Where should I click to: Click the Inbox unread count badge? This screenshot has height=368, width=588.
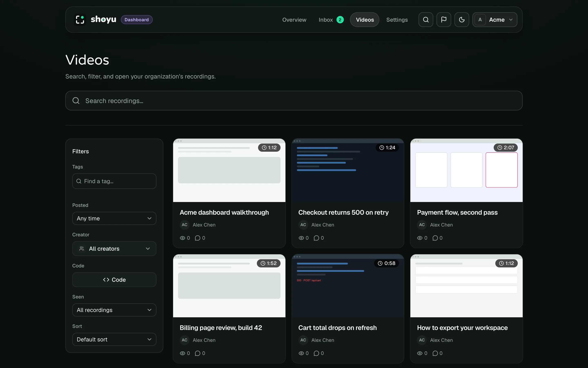[340, 20]
